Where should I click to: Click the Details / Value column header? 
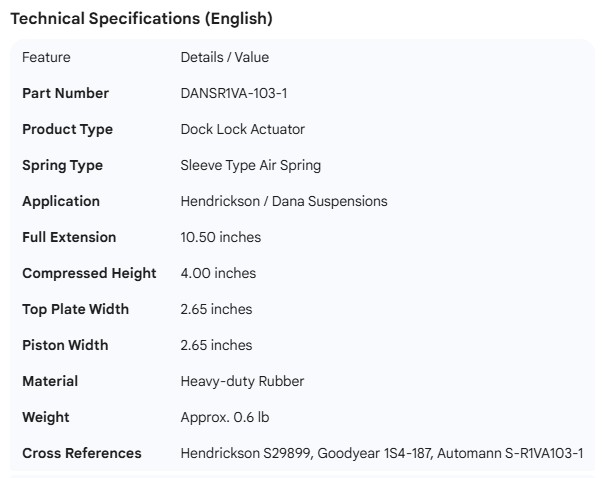click(224, 57)
